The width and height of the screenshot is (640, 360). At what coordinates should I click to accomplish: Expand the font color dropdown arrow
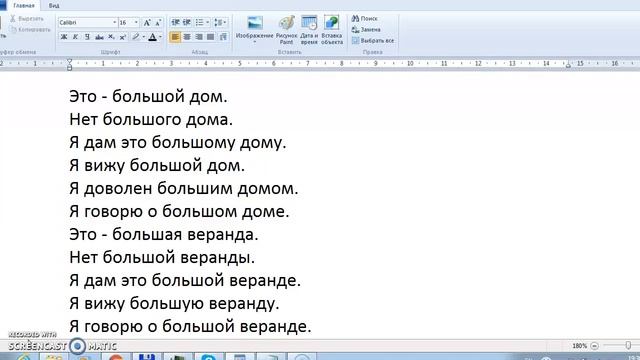coord(160,37)
